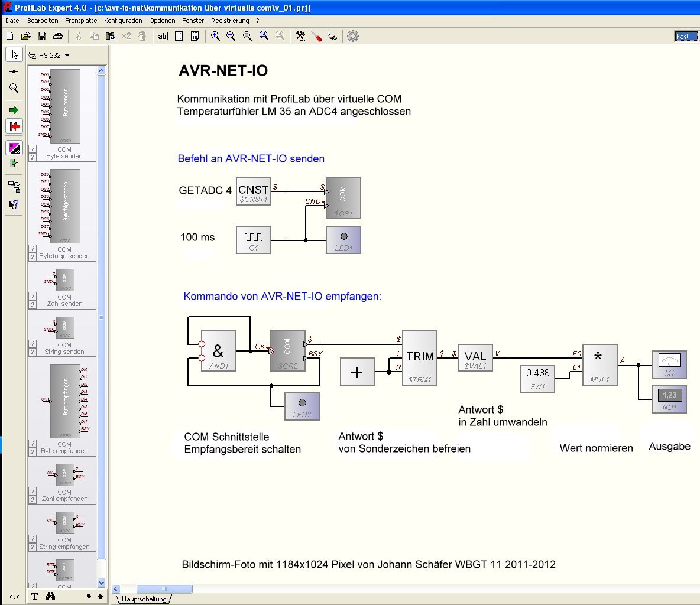Click the zoom out magnifier icon

point(231,36)
